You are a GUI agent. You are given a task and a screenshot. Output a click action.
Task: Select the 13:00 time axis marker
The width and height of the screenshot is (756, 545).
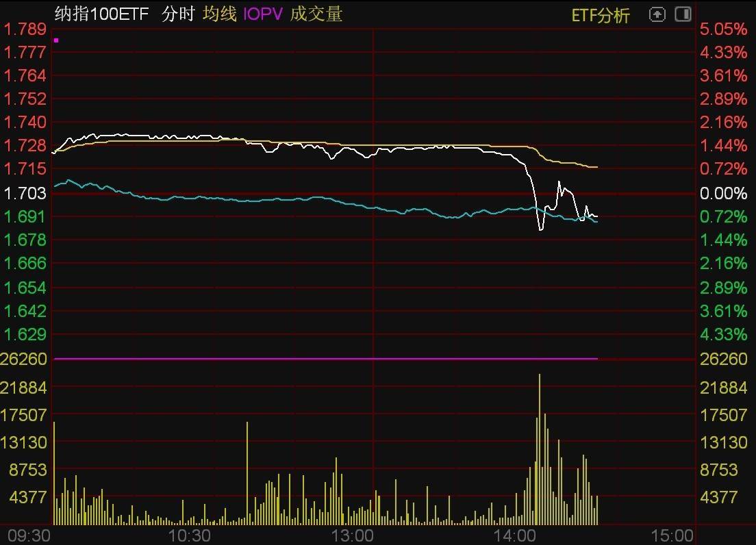click(353, 535)
